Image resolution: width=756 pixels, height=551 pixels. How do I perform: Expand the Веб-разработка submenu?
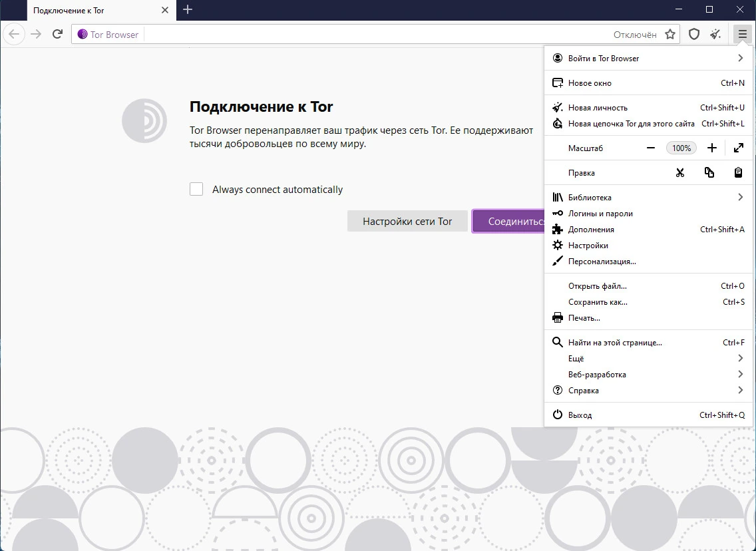648,374
